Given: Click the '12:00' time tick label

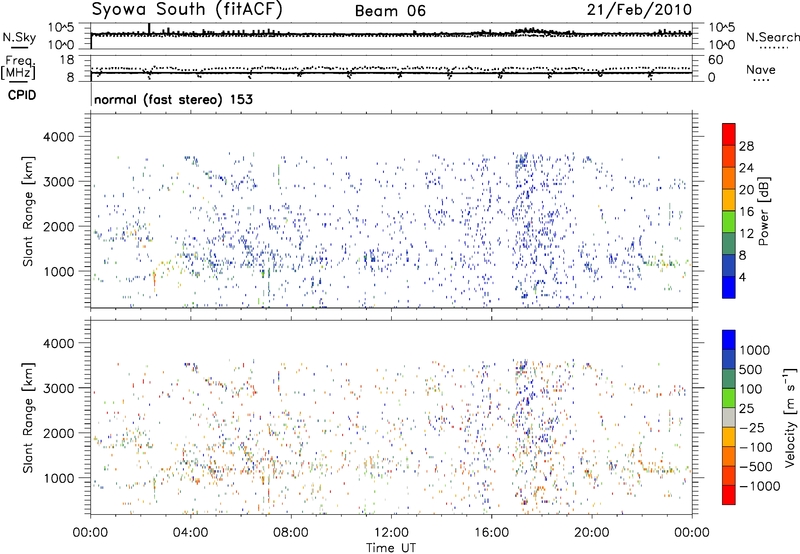Looking at the screenshot, I should (391, 533).
